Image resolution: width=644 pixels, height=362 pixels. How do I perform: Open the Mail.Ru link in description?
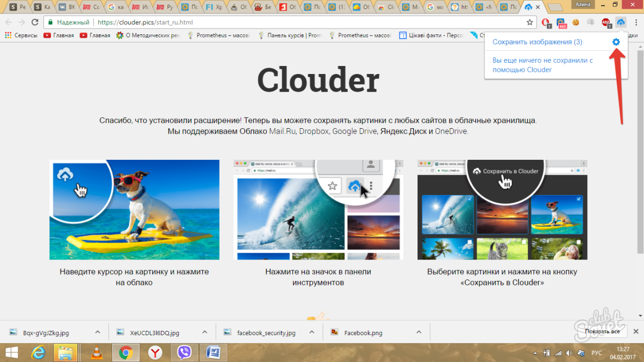point(282,131)
